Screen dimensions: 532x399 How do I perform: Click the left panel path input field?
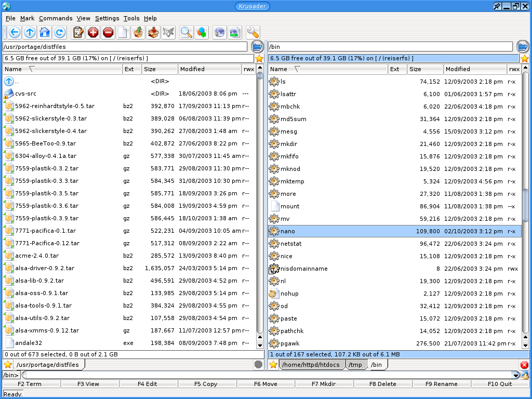tap(125, 47)
